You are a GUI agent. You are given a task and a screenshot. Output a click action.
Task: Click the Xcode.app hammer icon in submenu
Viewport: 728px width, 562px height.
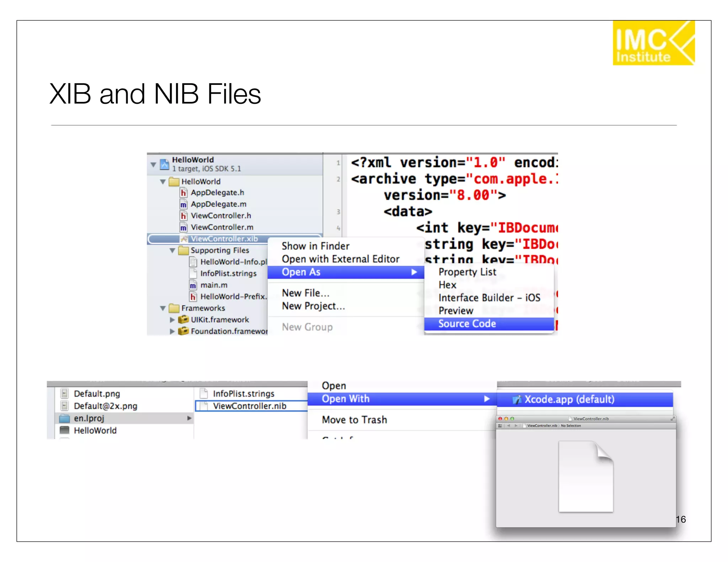coord(517,400)
